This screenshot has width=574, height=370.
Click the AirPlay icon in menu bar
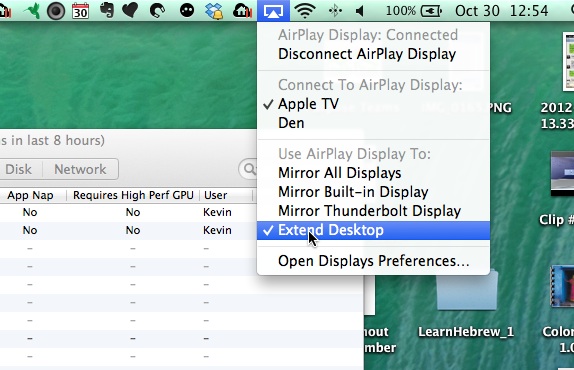(273, 11)
